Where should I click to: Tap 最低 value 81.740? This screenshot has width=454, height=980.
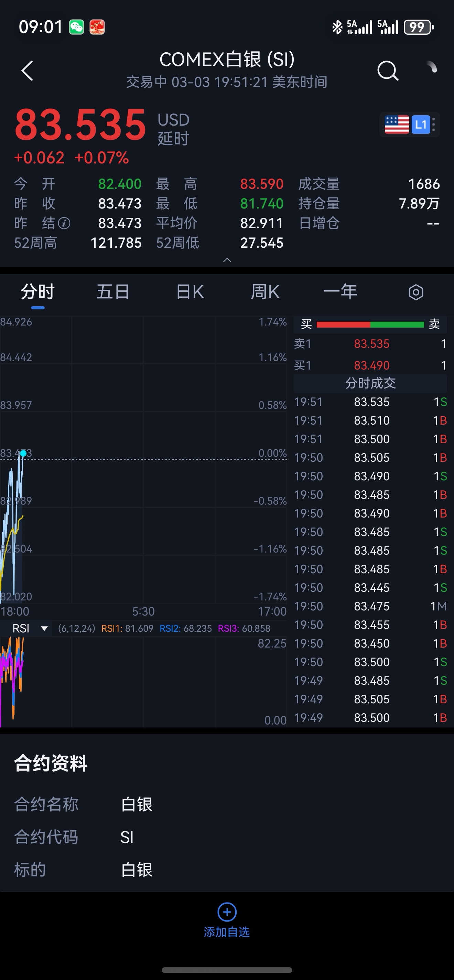click(x=262, y=204)
